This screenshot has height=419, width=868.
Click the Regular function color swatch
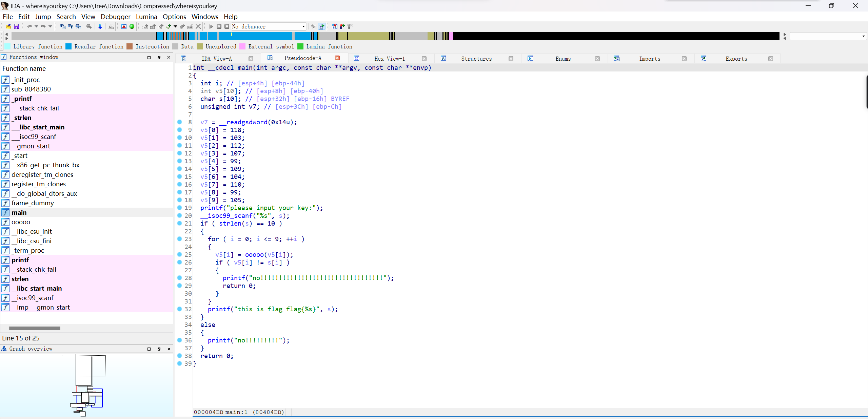pyautogui.click(x=69, y=47)
